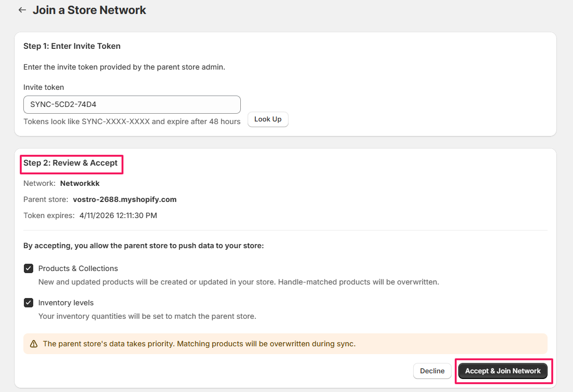Screen dimensions: 573x392
Task: Select the 'Join a Store Network' page title
Action: coord(89,10)
